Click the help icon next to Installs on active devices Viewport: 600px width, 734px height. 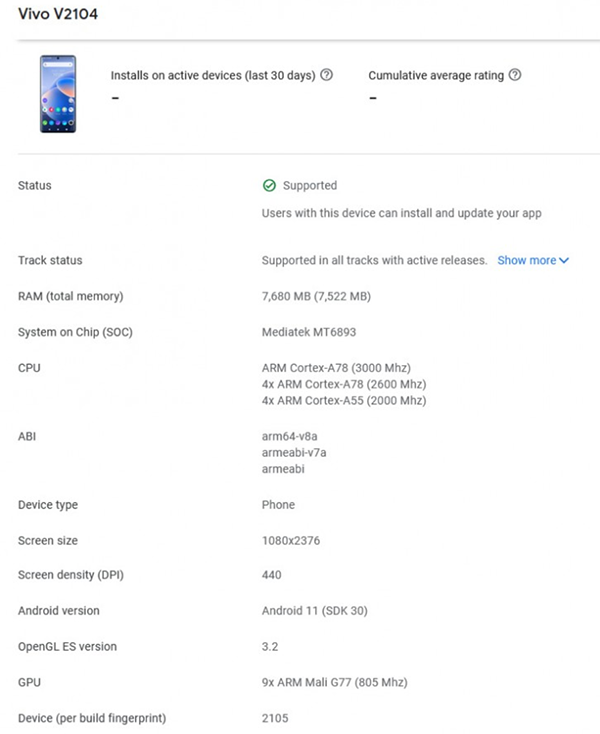[x=326, y=75]
